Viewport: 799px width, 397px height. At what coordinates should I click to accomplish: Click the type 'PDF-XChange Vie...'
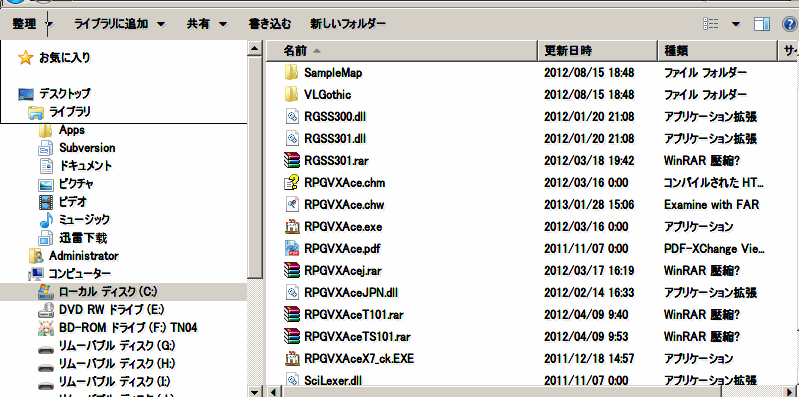pyautogui.click(x=714, y=249)
